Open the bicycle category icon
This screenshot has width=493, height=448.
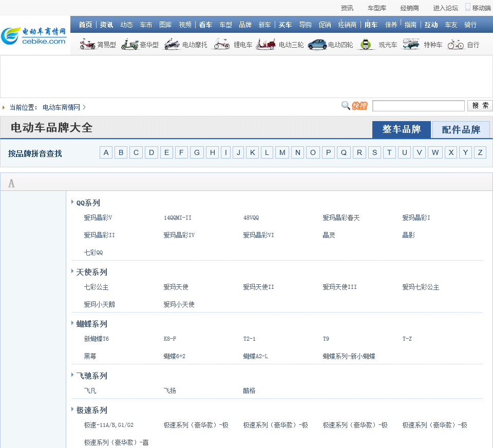pos(456,44)
